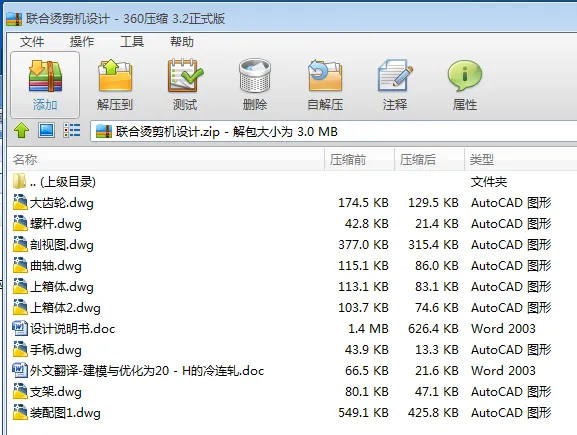The height and width of the screenshot is (435, 577).
Task: Open the 文件 menu
Action: [32, 42]
